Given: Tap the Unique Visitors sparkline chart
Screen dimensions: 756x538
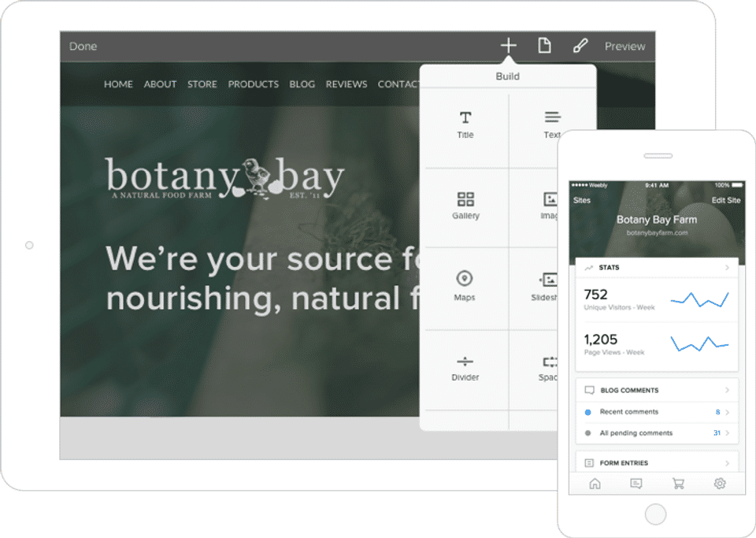Looking at the screenshot, I should [699, 300].
